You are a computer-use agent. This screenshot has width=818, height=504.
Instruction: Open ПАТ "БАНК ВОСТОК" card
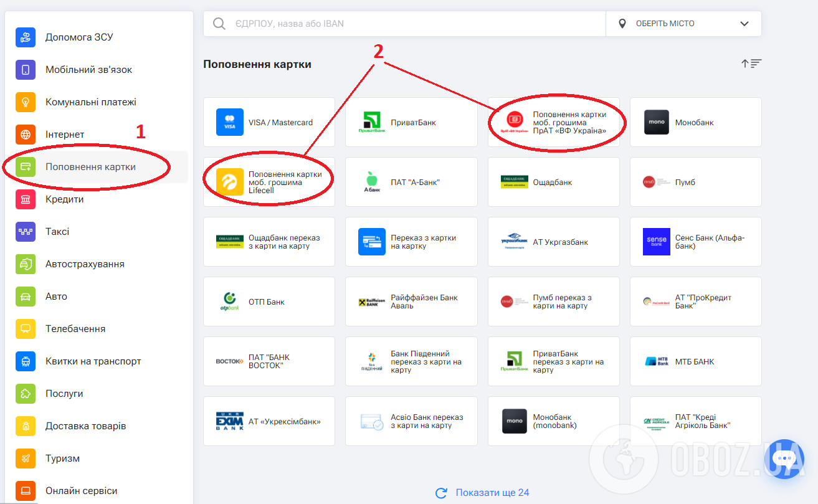pos(269,361)
